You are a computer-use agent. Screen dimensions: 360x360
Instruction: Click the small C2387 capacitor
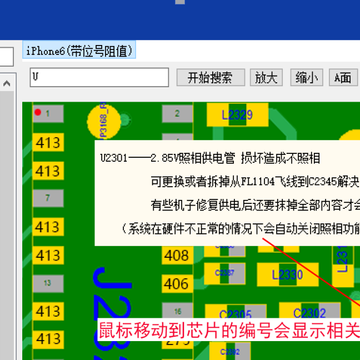click(225, 273)
